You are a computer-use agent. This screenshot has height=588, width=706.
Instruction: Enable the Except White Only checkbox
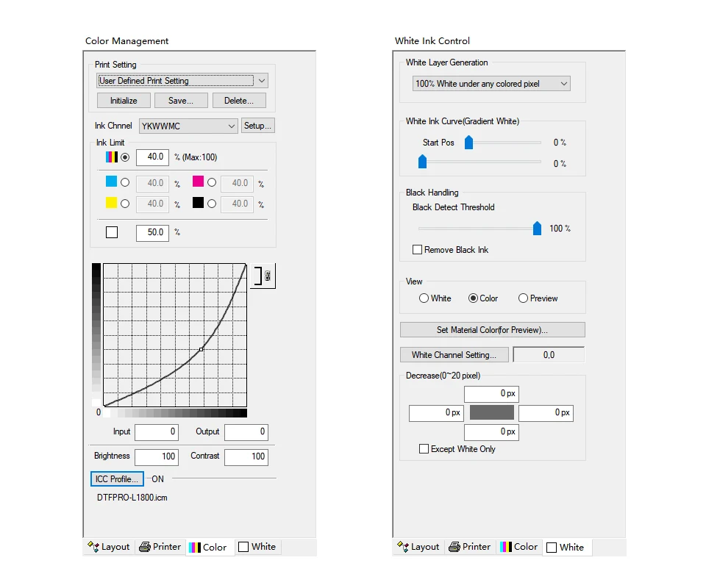click(x=424, y=449)
